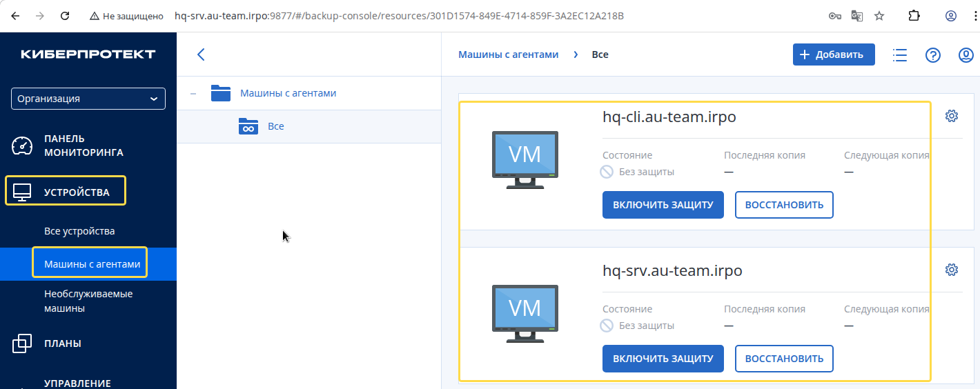Click the address bar URL
This screenshot has height=389, width=980.
tap(399, 15)
